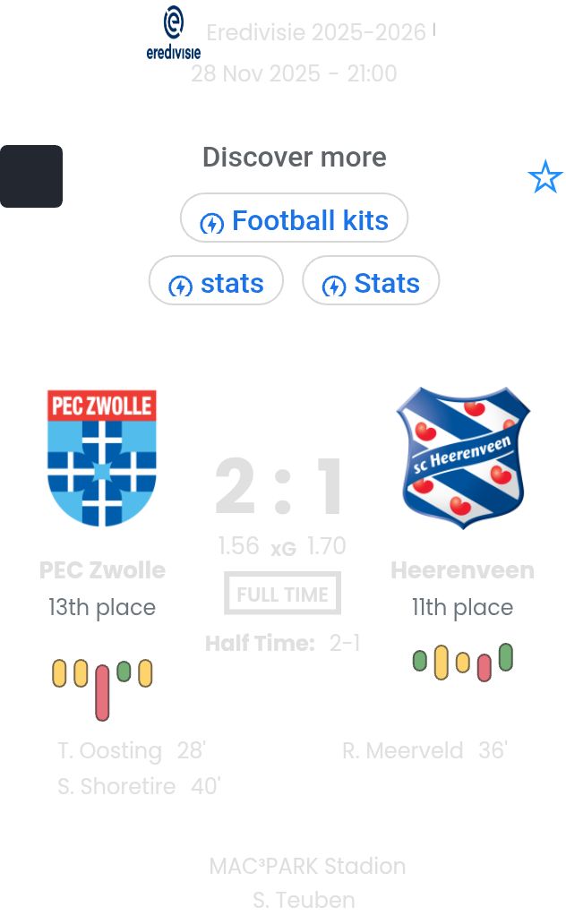
Task: Select the PEC Zwolle team name
Action: (102, 570)
